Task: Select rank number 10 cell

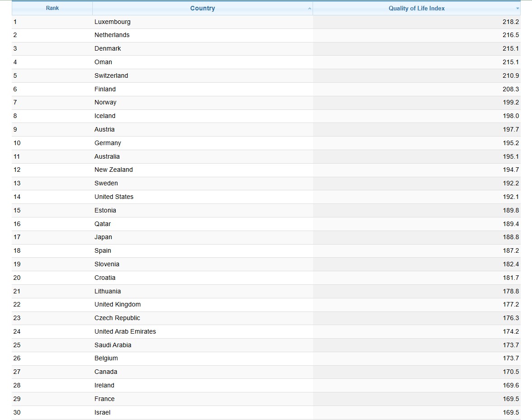Action: click(17, 143)
